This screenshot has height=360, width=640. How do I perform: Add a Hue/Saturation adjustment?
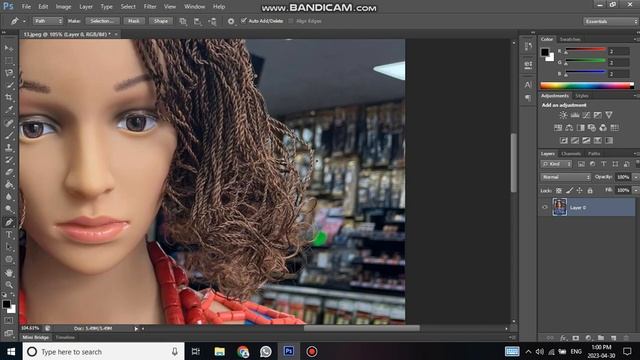558,128
